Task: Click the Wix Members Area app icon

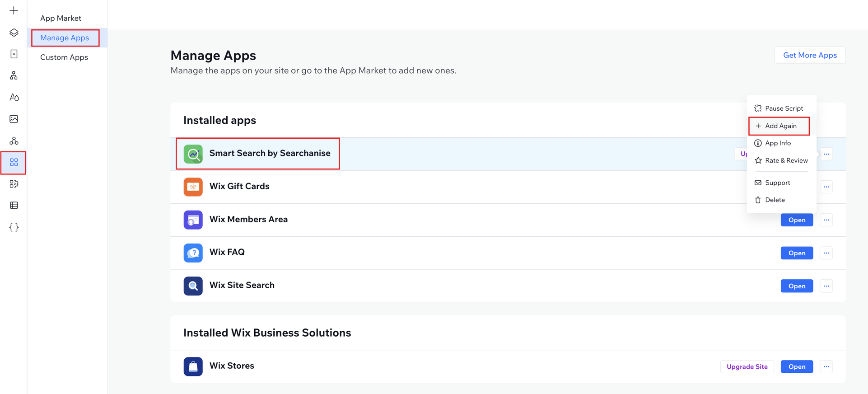Action: pos(193,220)
